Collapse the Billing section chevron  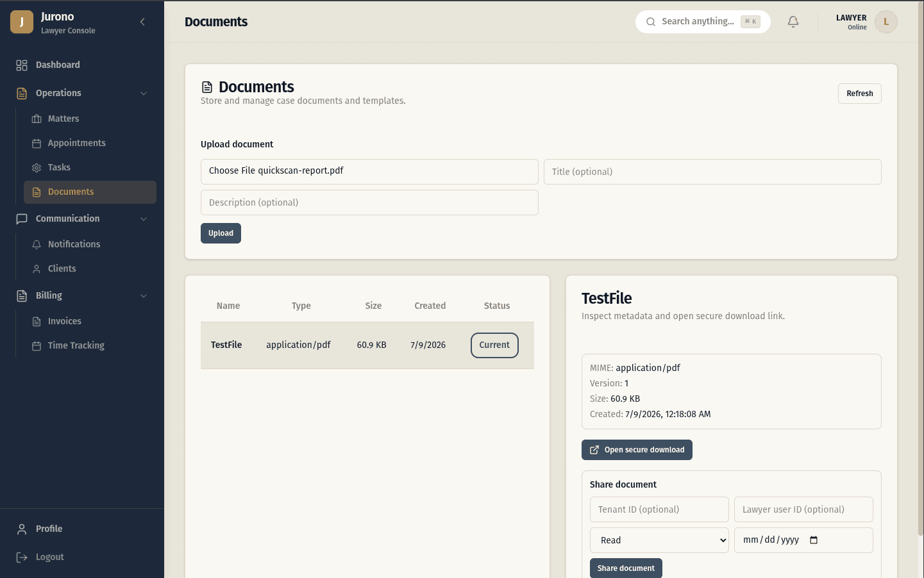pos(144,295)
